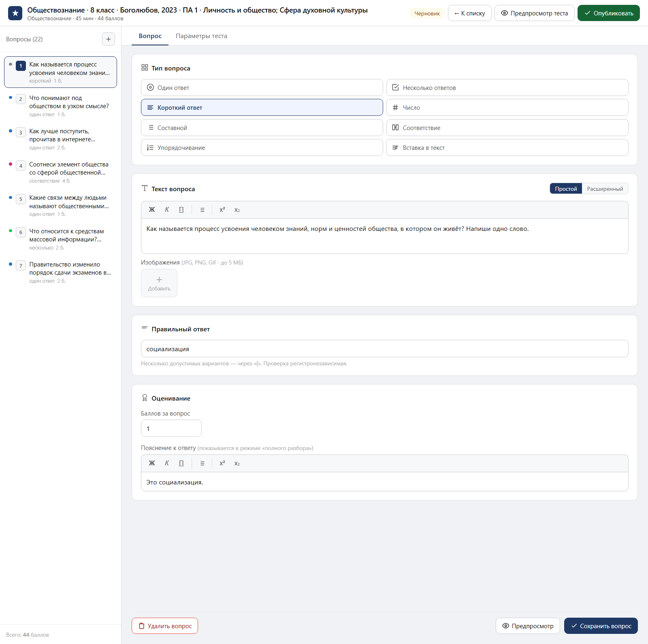Select the Вставка в текст question type

point(507,147)
